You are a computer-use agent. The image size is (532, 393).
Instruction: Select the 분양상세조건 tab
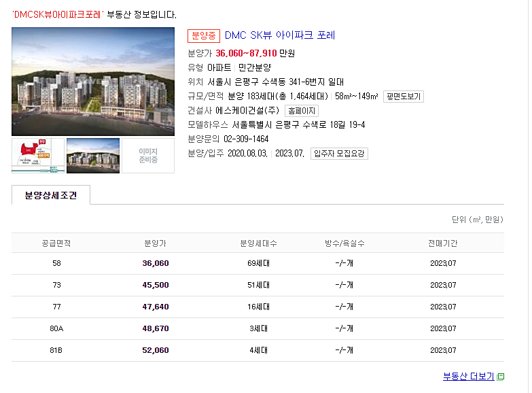(x=51, y=195)
